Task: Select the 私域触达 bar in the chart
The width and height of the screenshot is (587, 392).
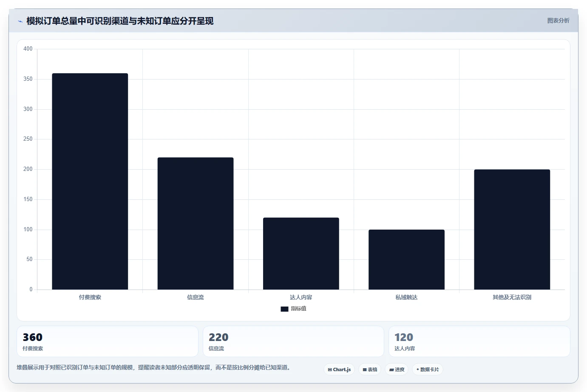Action: (x=406, y=260)
